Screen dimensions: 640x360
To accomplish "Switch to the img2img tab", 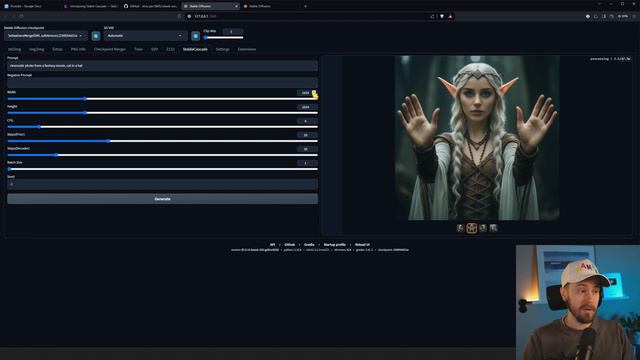I will pyautogui.click(x=36, y=49).
